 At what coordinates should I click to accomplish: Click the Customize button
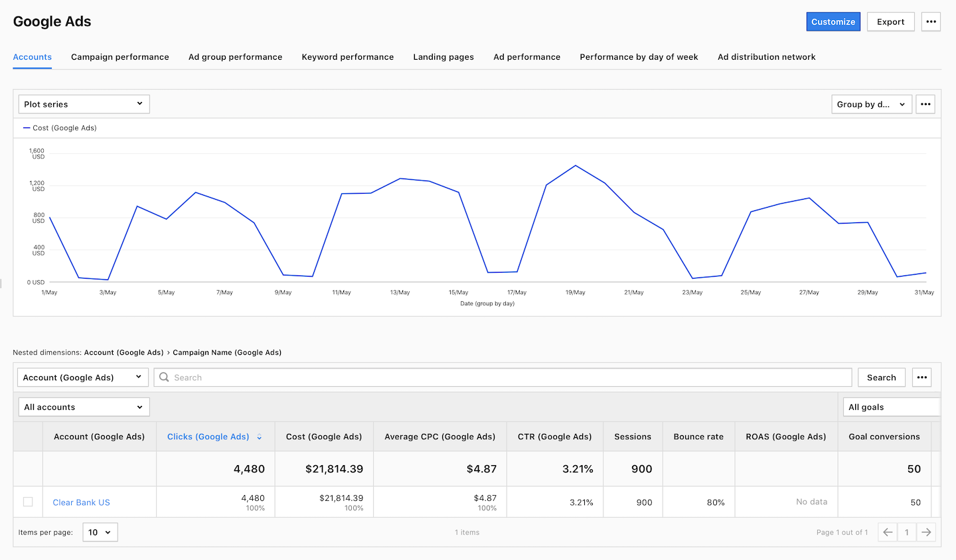833,22
